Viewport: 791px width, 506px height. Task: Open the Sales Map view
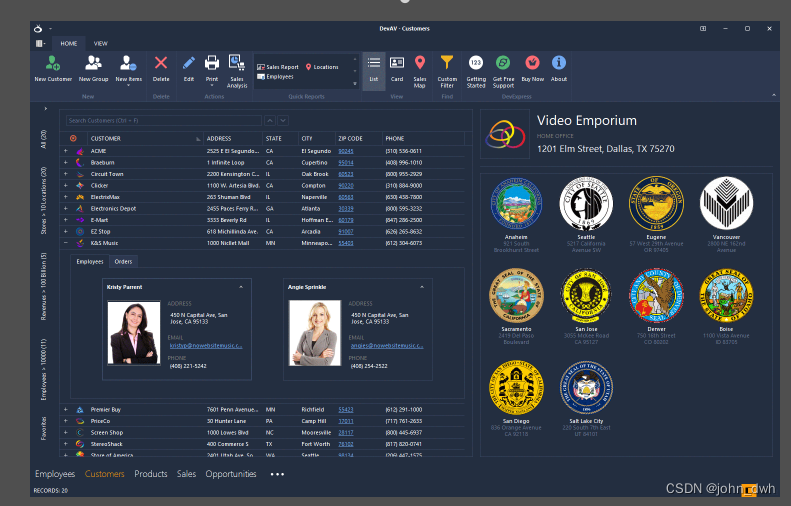click(420, 71)
